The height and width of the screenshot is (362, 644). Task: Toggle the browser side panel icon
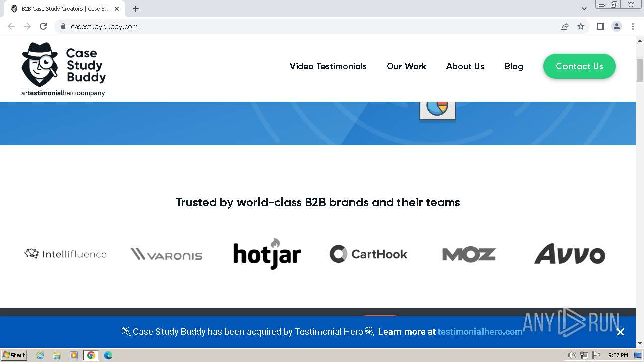tap(600, 26)
